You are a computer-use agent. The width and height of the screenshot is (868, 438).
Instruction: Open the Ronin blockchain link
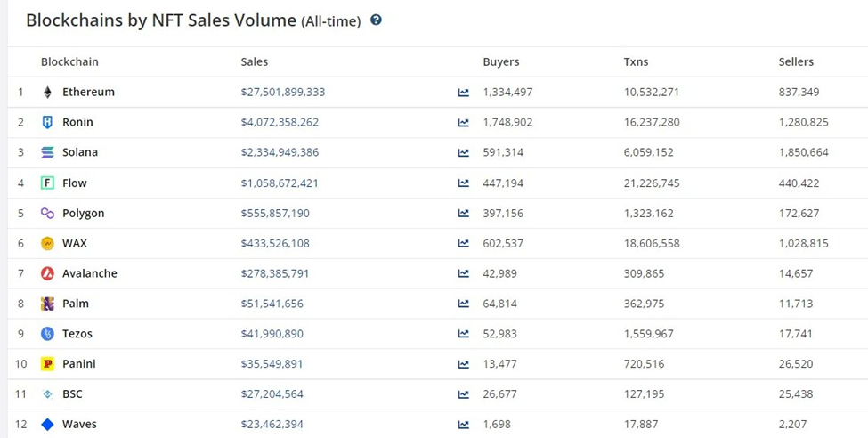click(x=77, y=122)
